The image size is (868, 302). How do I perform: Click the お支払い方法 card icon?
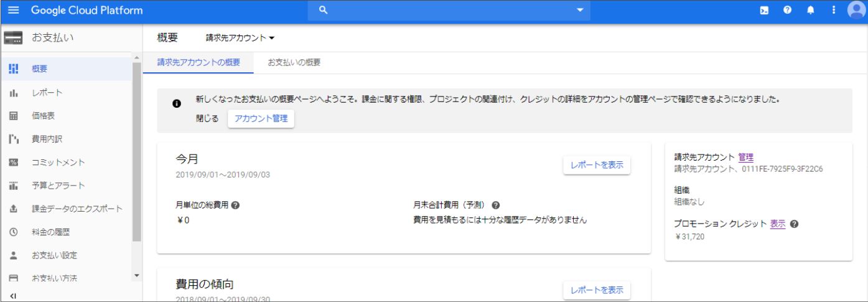click(x=13, y=278)
